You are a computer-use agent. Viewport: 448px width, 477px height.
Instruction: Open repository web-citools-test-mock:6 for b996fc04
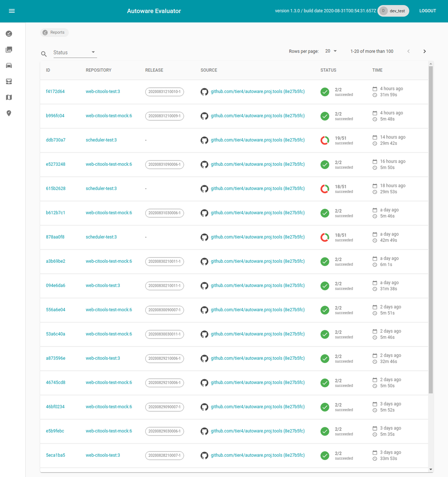pyautogui.click(x=109, y=116)
